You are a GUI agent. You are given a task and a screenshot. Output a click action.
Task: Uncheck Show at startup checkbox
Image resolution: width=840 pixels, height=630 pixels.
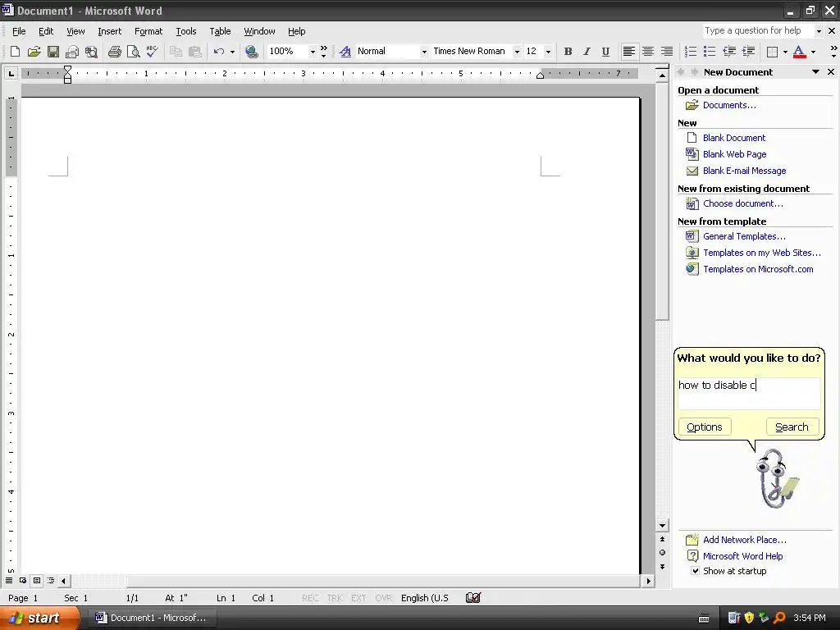point(695,571)
